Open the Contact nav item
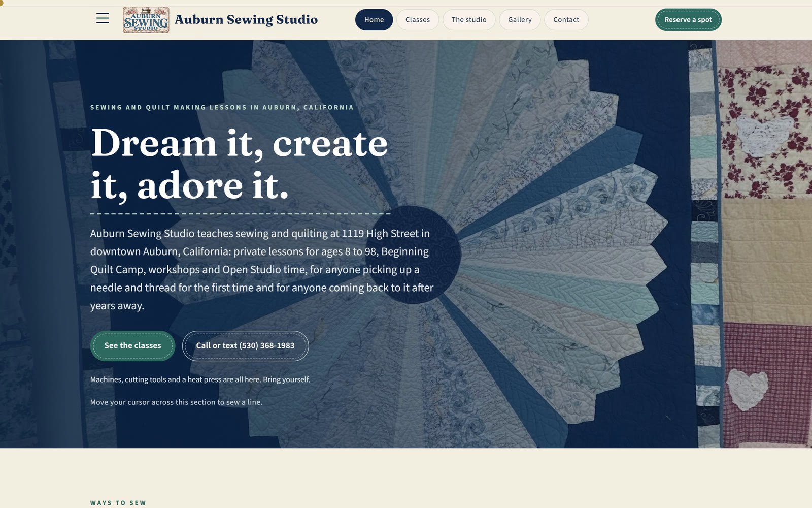This screenshot has width=812, height=508. [566, 20]
